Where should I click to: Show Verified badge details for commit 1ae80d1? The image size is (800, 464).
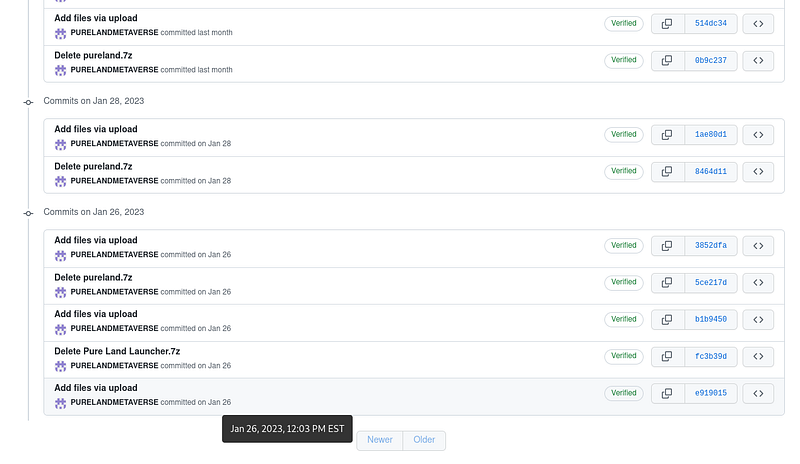(623, 134)
